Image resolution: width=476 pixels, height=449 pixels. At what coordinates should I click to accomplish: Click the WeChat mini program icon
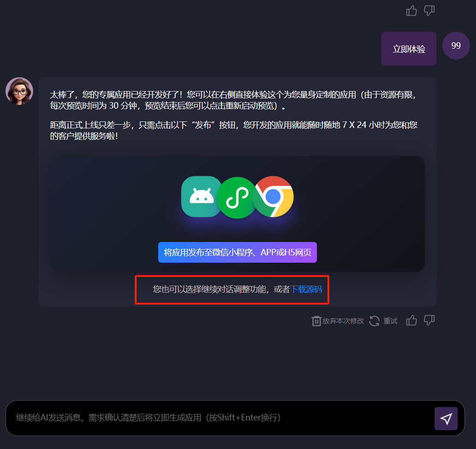click(237, 198)
